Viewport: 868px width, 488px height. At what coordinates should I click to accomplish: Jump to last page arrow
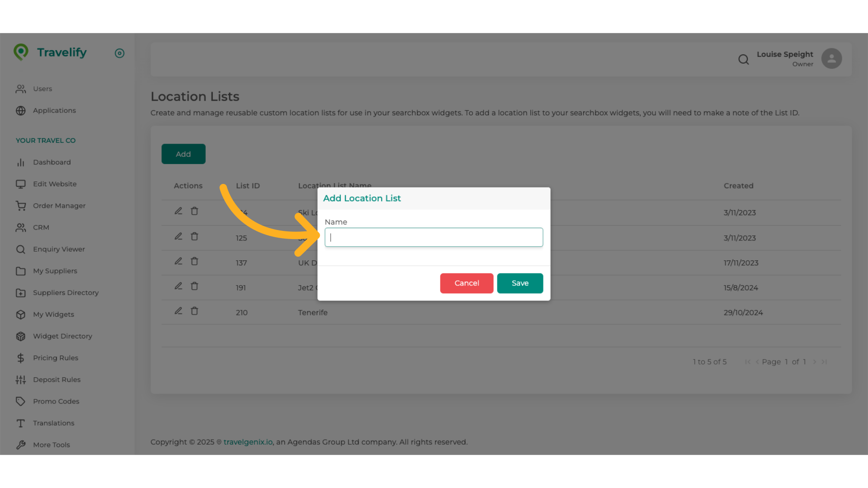tap(824, 362)
